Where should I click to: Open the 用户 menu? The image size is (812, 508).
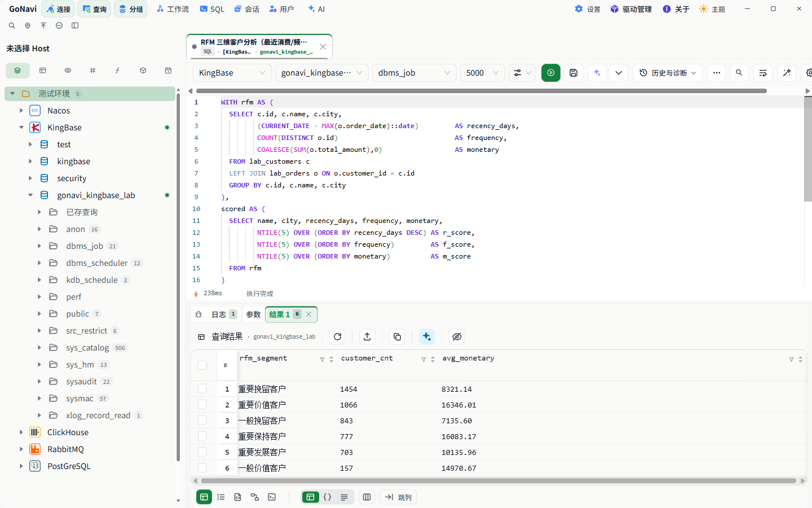click(281, 9)
